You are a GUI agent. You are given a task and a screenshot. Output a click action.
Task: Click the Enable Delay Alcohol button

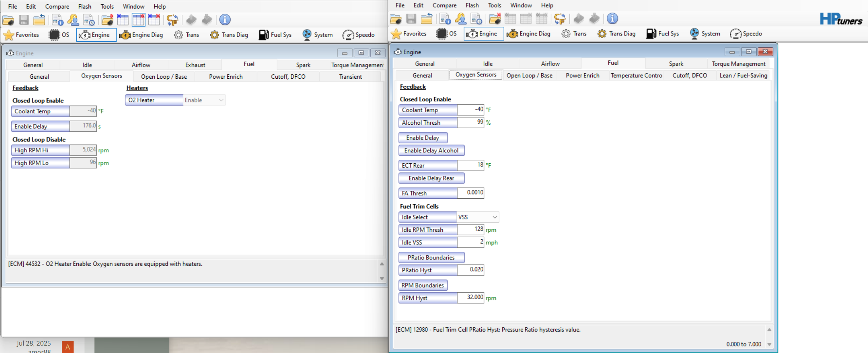pyautogui.click(x=431, y=150)
